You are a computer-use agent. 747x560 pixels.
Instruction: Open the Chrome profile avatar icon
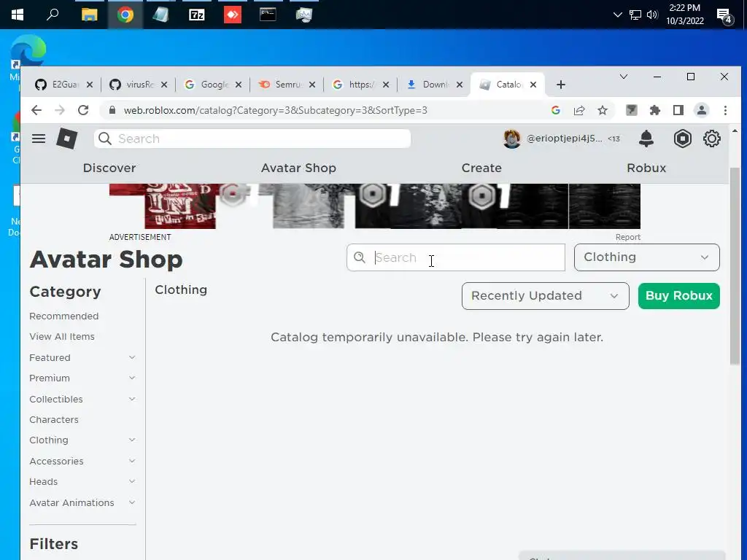701,111
